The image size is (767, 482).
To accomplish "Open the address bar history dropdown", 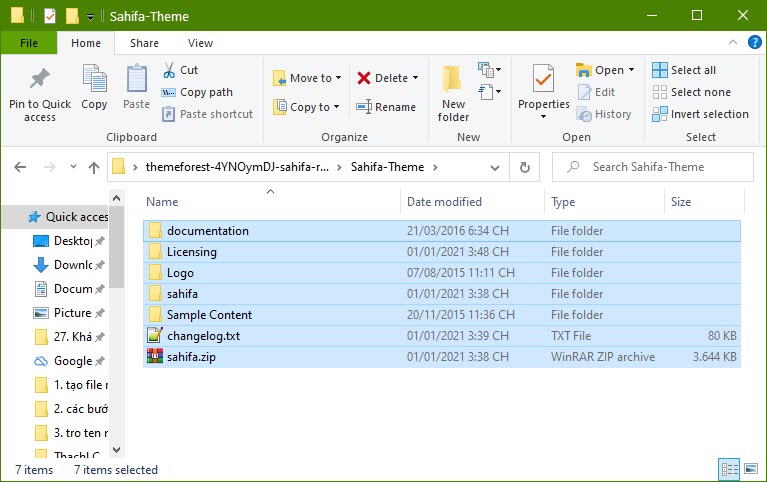I will (495, 168).
